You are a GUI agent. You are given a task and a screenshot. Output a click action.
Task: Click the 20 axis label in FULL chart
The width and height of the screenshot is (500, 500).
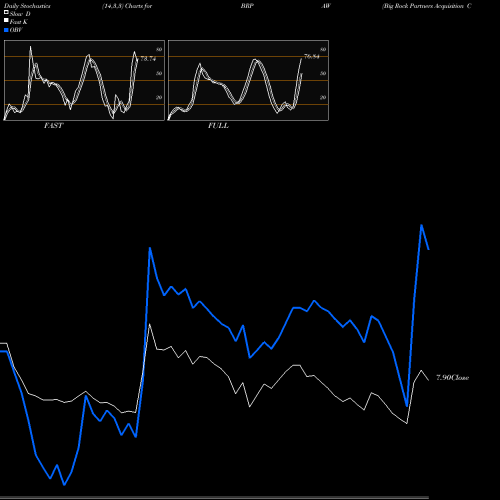tap(323, 97)
